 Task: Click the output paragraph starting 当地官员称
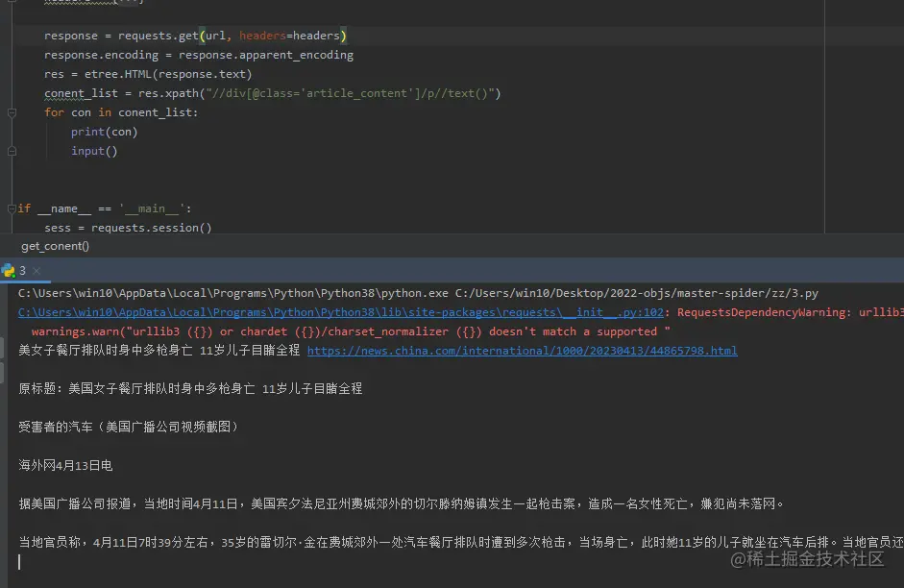pos(461,543)
